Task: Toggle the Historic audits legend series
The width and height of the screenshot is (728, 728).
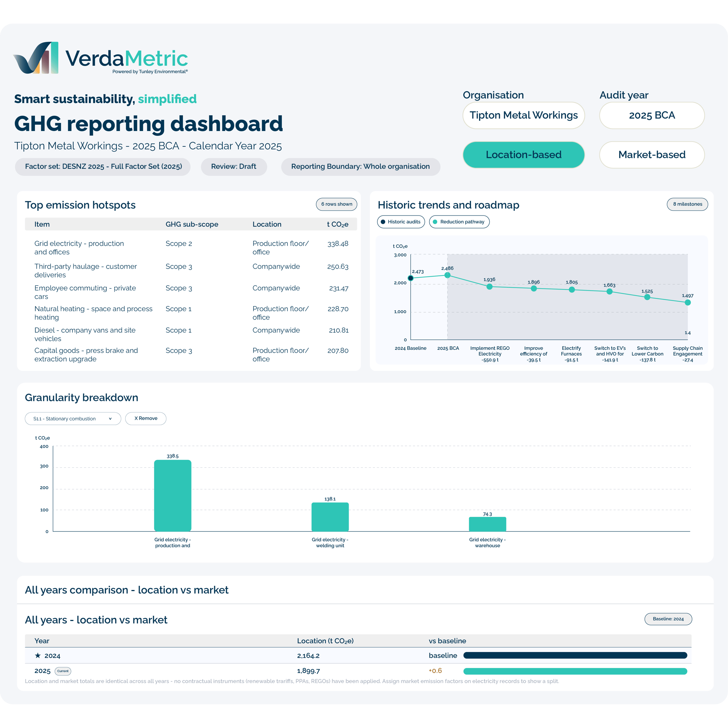Action: (x=400, y=222)
